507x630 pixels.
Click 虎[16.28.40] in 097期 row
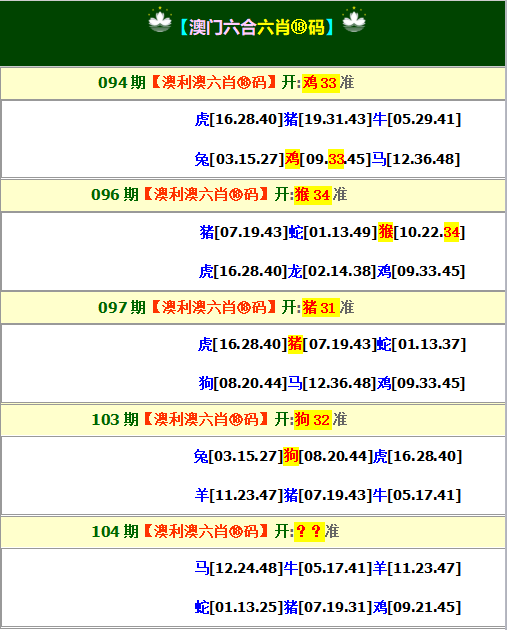(x=242, y=344)
